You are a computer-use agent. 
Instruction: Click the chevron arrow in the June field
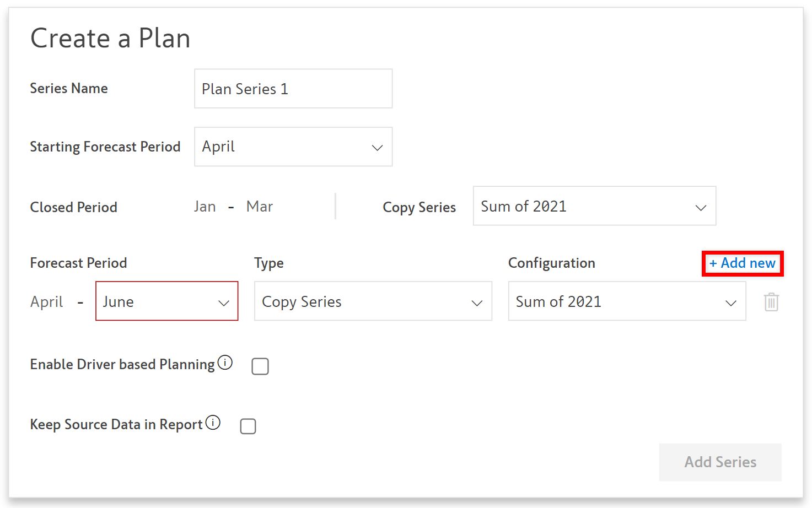(x=223, y=303)
